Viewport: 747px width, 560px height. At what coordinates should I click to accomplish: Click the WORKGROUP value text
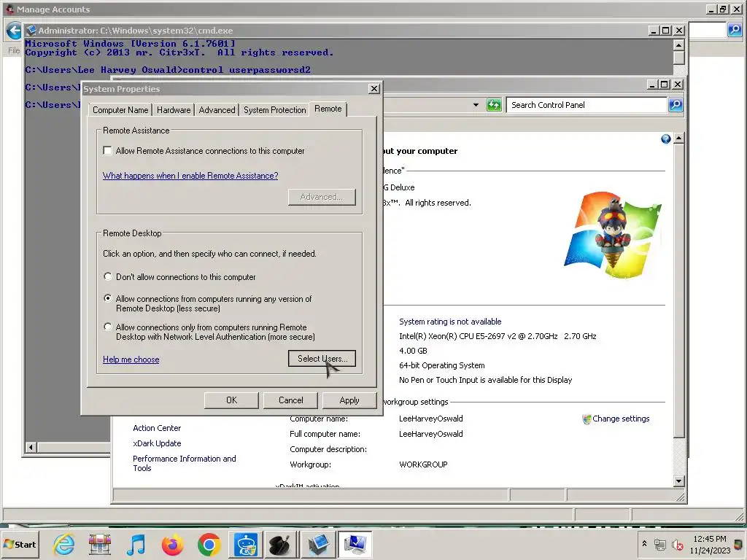click(423, 464)
